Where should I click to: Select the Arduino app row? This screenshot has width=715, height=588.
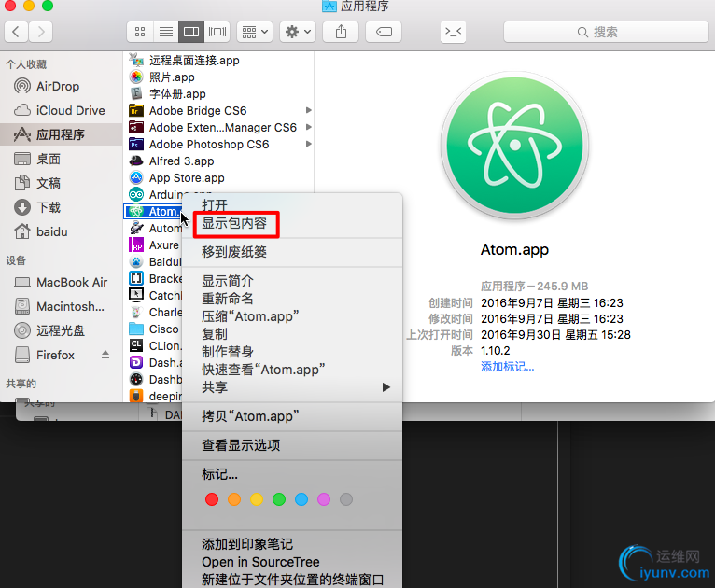click(155, 195)
